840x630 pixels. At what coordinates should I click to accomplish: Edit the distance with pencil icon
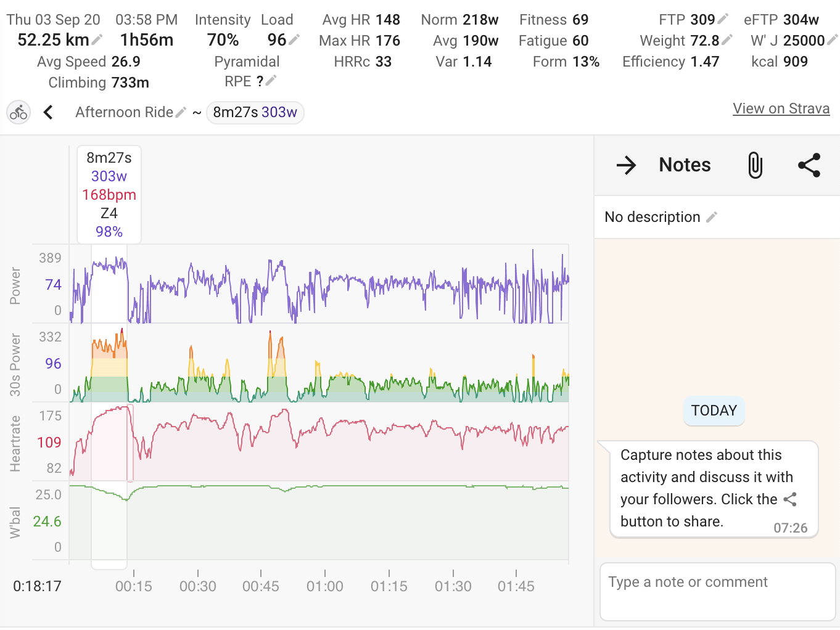(x=97, y=40)
